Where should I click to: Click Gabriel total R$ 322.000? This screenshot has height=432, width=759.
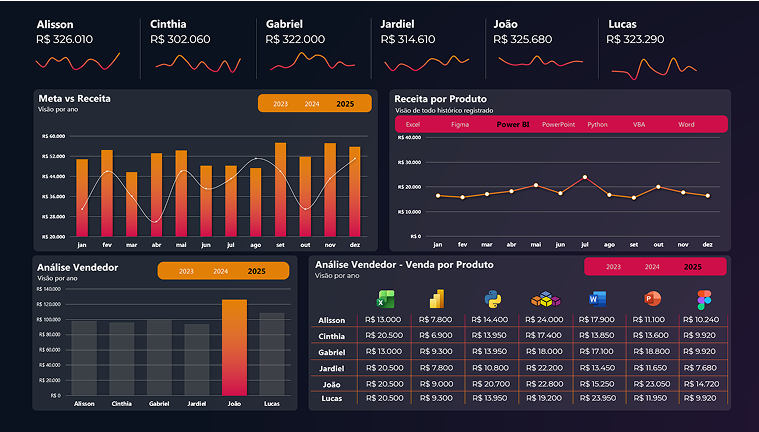295,39
